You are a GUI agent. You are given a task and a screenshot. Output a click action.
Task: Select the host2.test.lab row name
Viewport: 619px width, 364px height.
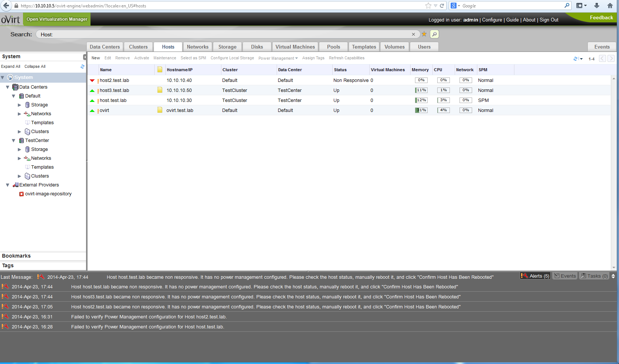point(114,80)
